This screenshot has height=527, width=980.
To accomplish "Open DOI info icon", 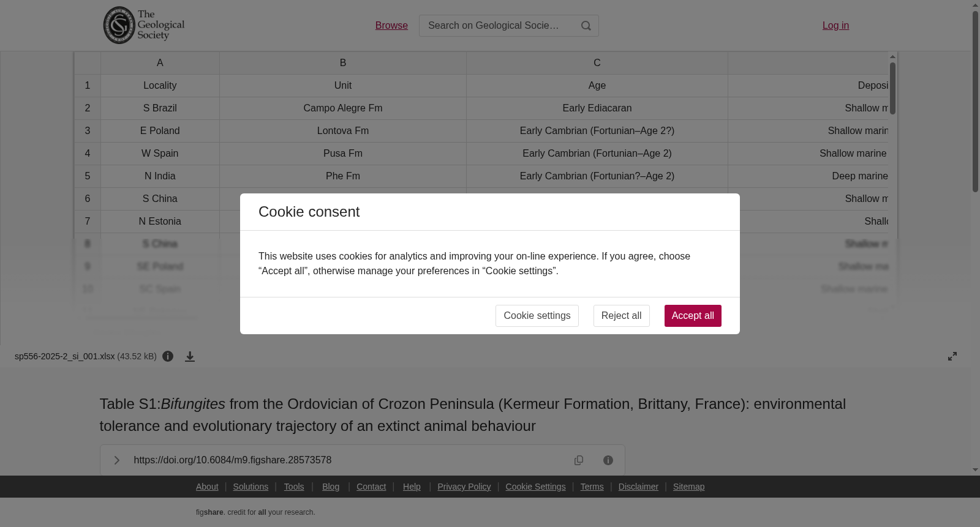I will tap(608, 460).
